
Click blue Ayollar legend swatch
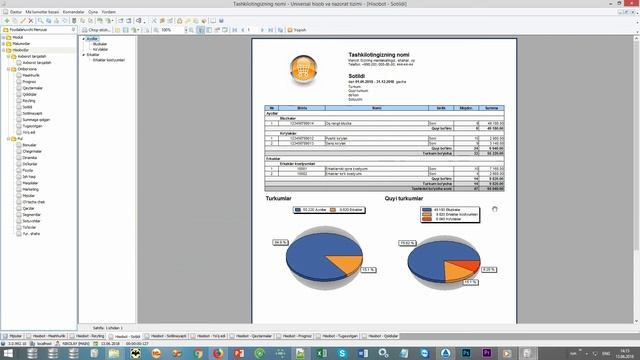click(x=298, y=210)
